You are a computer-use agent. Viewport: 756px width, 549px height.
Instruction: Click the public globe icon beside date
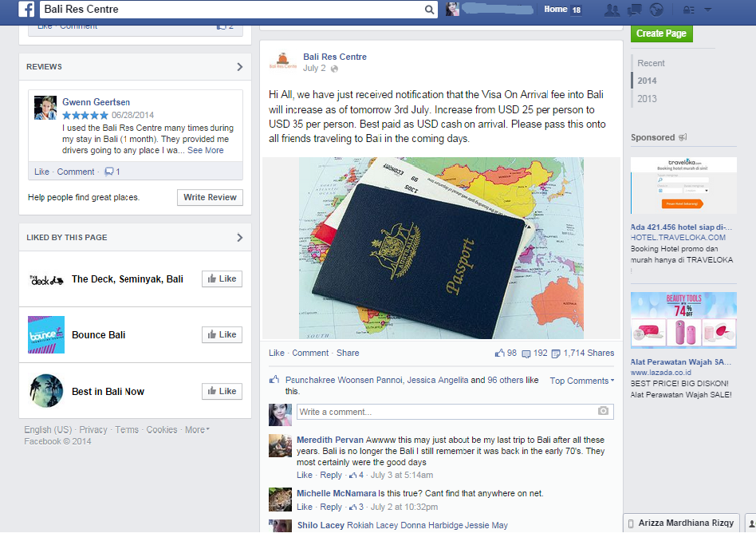[x=335, y=69]
